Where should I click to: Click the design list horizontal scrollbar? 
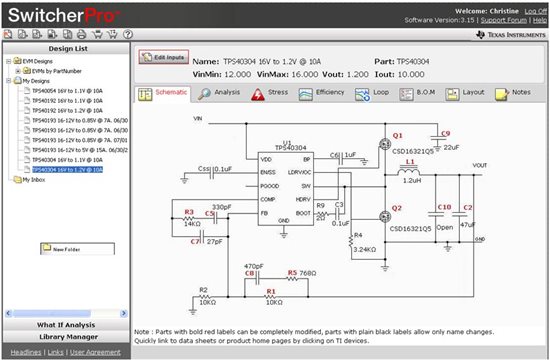pos(66,313)
